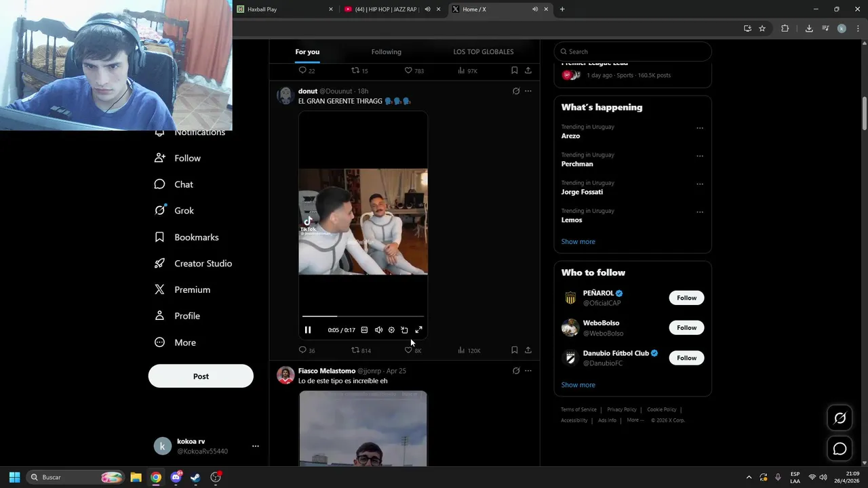Image resolution: width=868 pixels, height=488 pixels.
Task: Follow WeboBolso account
Action: pos(686,327)
